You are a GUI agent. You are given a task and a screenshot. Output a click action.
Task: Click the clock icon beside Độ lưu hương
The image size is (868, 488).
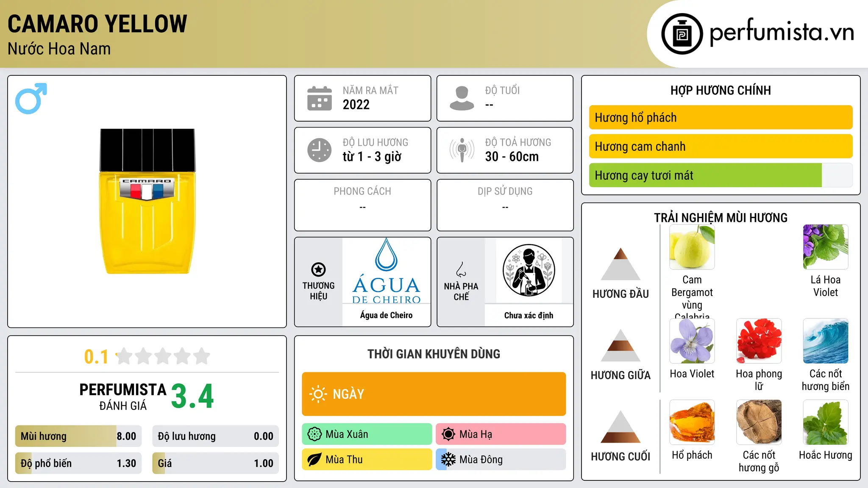[320, 150]
